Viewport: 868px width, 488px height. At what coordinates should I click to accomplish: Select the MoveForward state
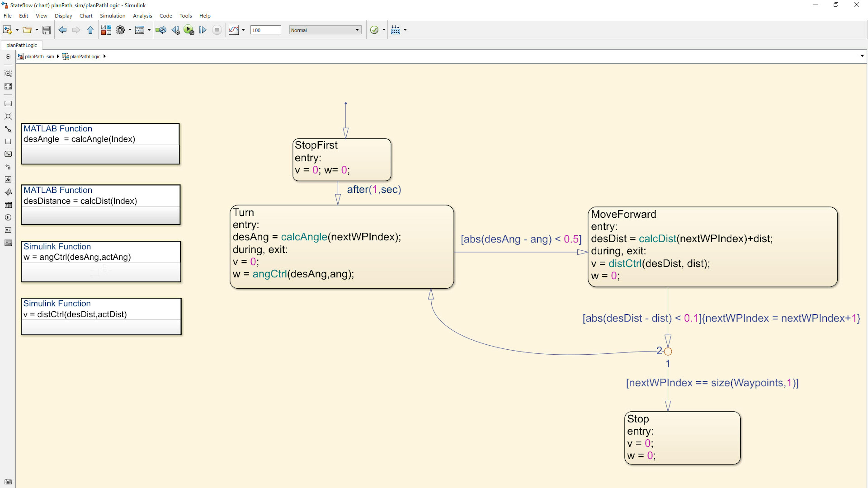[712, 247]
